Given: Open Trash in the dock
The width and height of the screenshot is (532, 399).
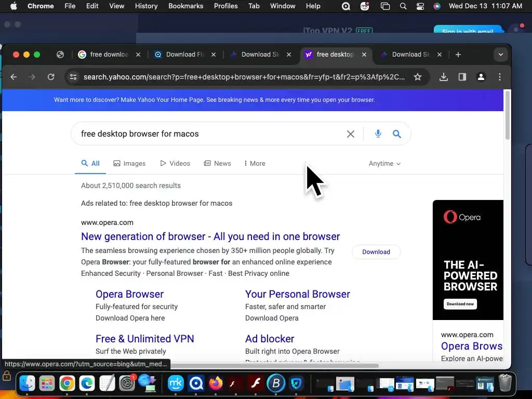Looking at the screenshot, I should (505, 383).
